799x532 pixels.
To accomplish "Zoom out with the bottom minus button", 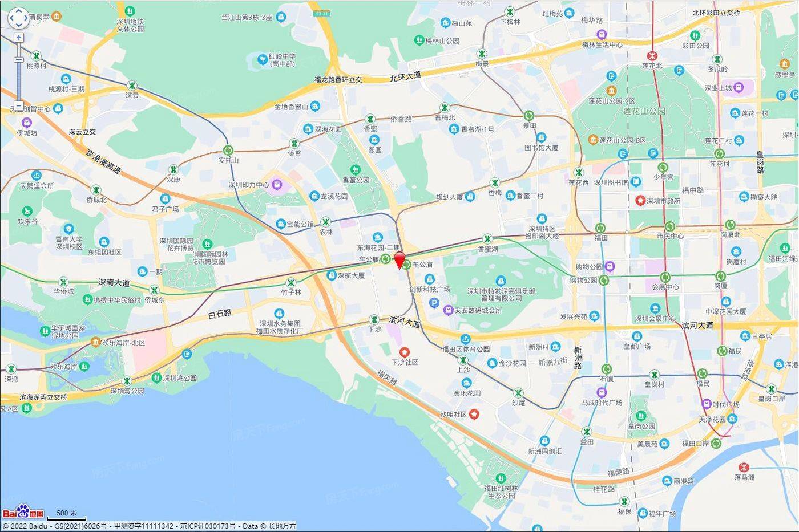I will click(19, 105).
